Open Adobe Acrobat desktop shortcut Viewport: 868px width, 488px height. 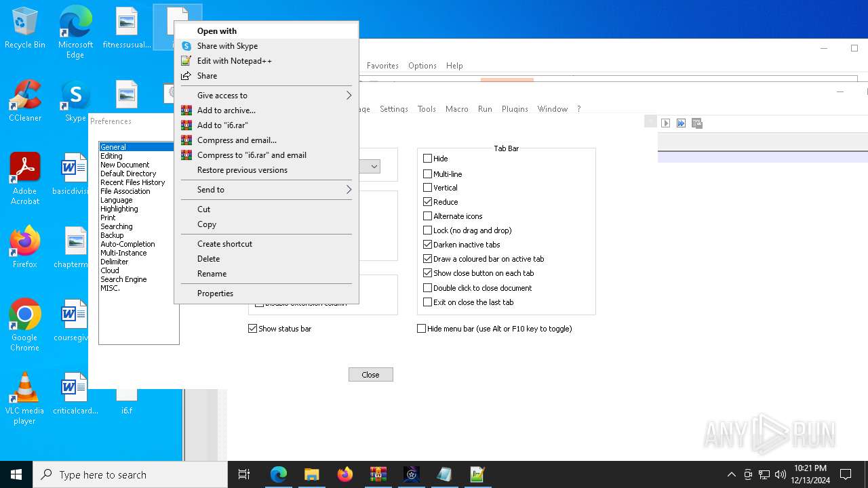(x=25, y=179)
